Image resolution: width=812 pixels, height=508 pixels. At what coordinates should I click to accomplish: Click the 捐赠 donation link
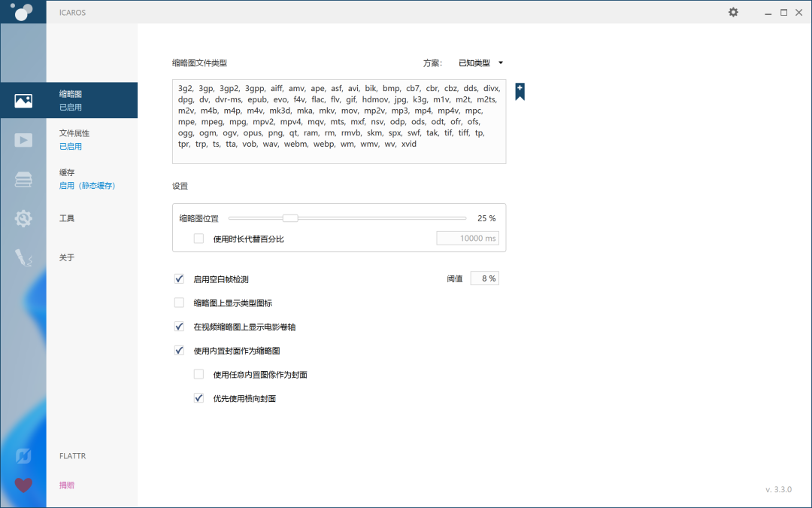point(67,485)
